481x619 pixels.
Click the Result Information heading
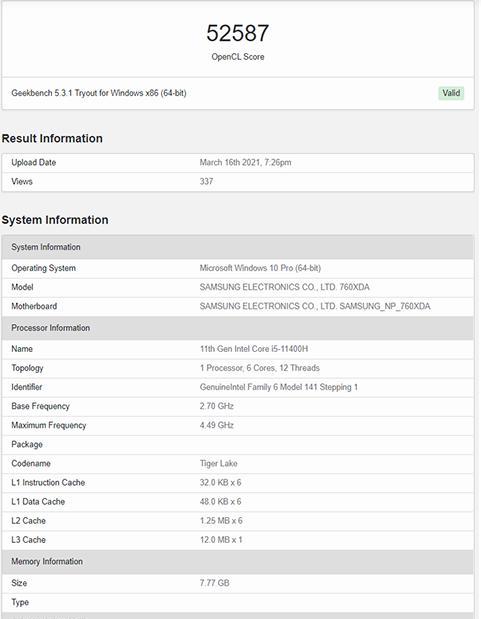(x=52, y=138)
